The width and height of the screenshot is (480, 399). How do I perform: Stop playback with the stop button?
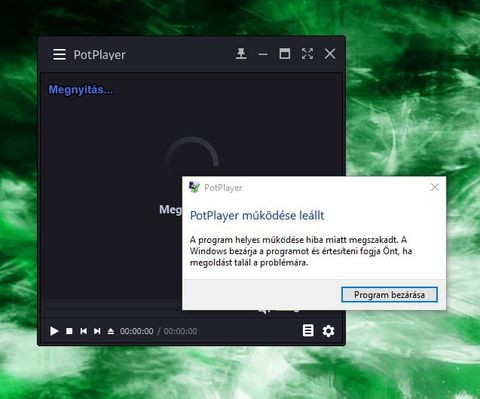click(x=69, y=331)
